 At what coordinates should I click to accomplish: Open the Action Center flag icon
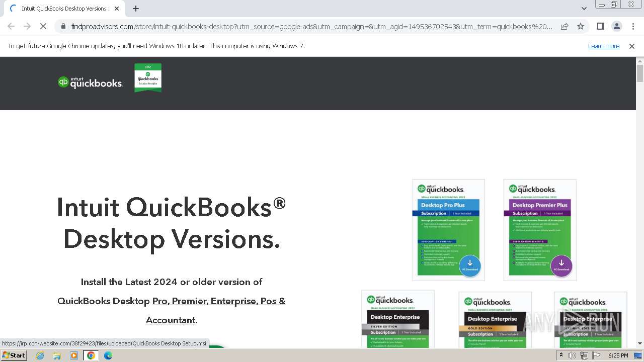click(596, 355)
